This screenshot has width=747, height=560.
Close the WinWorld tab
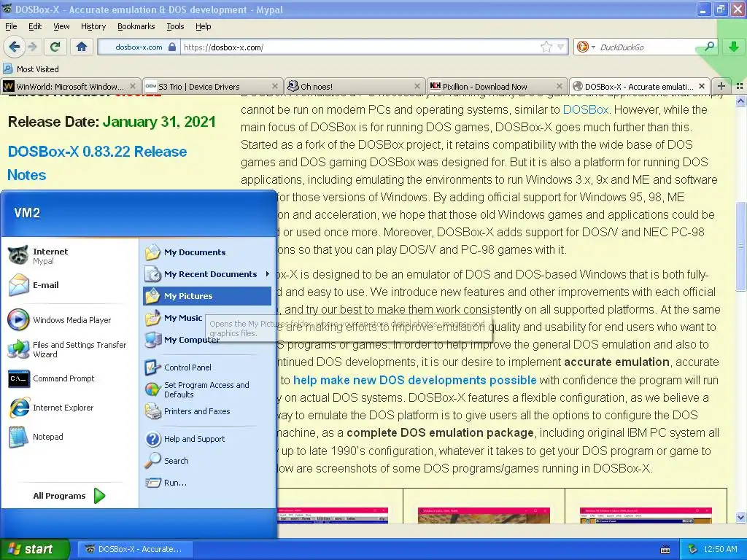pos(133,86)
